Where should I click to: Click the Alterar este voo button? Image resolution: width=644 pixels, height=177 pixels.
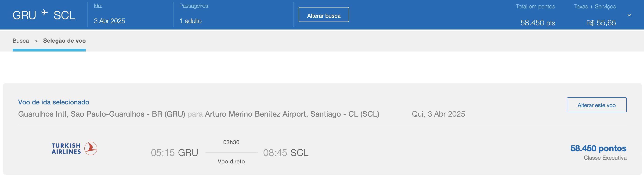tap(597, 105)
